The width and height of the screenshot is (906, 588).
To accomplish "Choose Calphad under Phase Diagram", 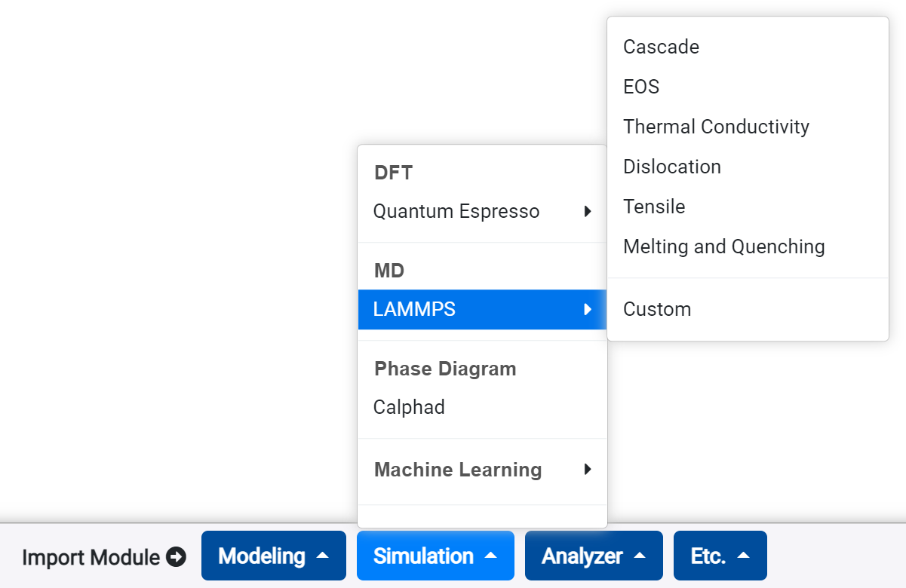I will point(409,407).
